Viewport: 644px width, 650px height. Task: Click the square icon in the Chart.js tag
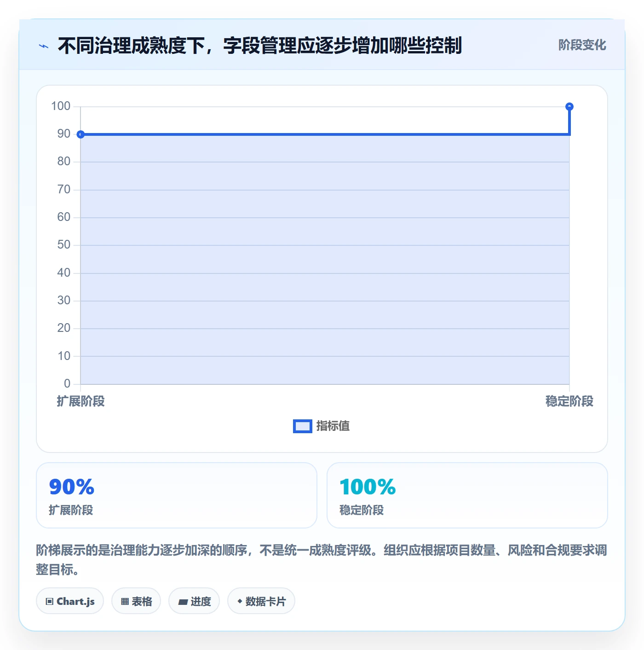pyautogui.click(x=50, y=602)
